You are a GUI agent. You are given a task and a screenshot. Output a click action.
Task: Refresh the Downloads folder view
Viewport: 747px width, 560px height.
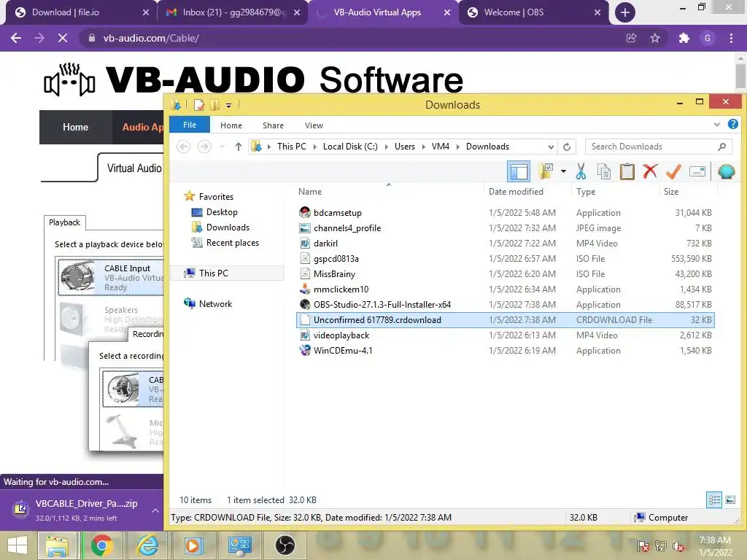coord(566,147)
